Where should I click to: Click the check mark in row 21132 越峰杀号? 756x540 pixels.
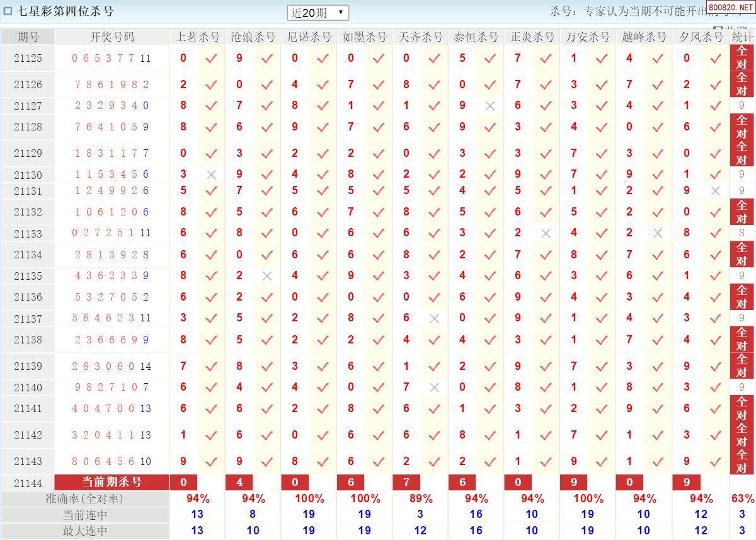point(658,212)
